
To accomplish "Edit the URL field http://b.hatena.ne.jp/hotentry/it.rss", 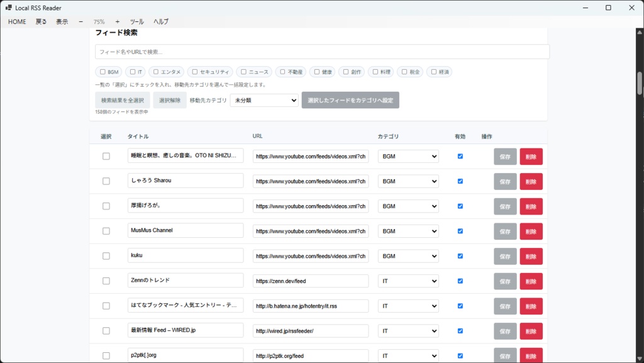I will (311, 306).
